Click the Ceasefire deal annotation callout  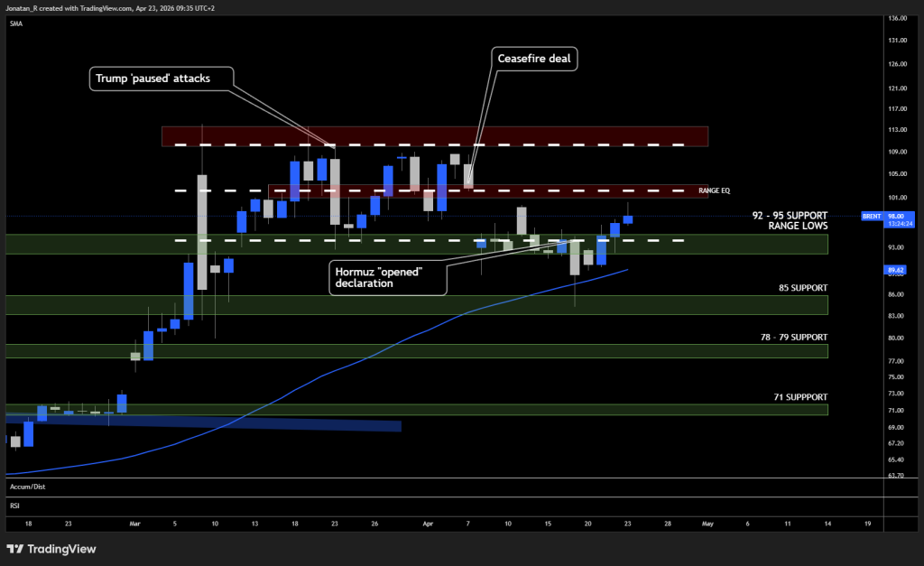tap(533, 59)
